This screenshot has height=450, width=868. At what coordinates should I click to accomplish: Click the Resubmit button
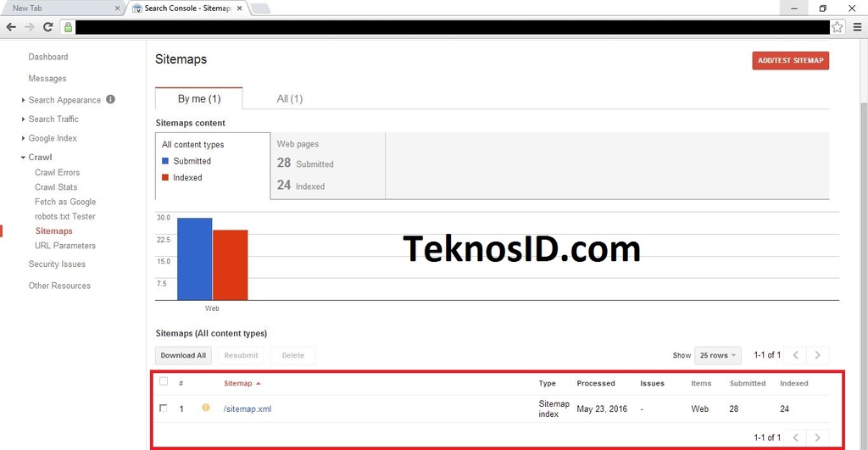(241, 355)
